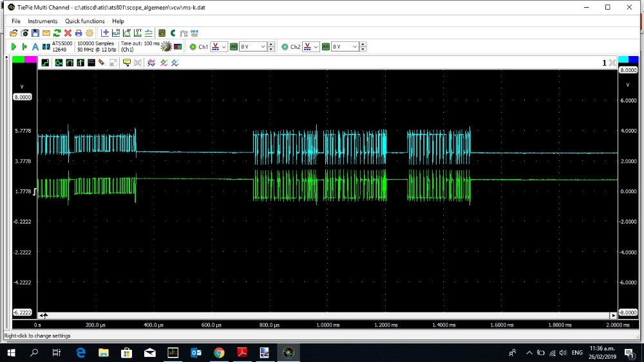Click the blue A auto setup icon
Viewport: 644px width, 362px height.
point(35,47)
